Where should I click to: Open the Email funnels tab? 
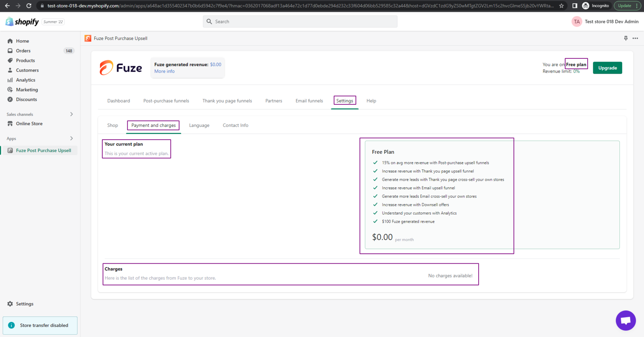[x=309, y=101]
